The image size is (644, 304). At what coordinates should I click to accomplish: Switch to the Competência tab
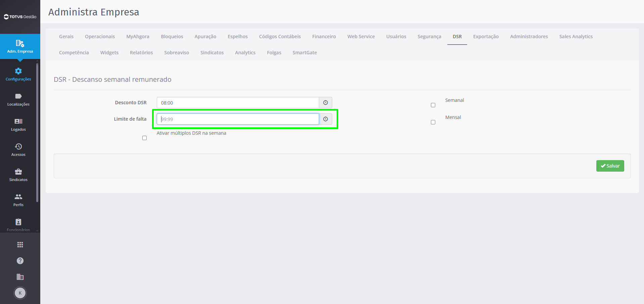(74, 53)
